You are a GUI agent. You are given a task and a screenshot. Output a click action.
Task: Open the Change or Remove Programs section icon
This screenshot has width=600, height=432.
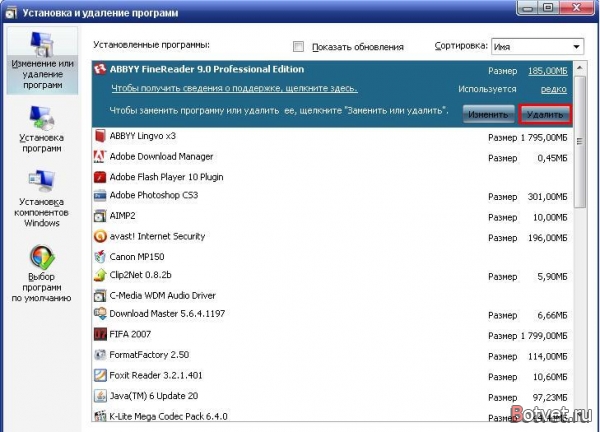pyautogui.click(x=42, y=44)
